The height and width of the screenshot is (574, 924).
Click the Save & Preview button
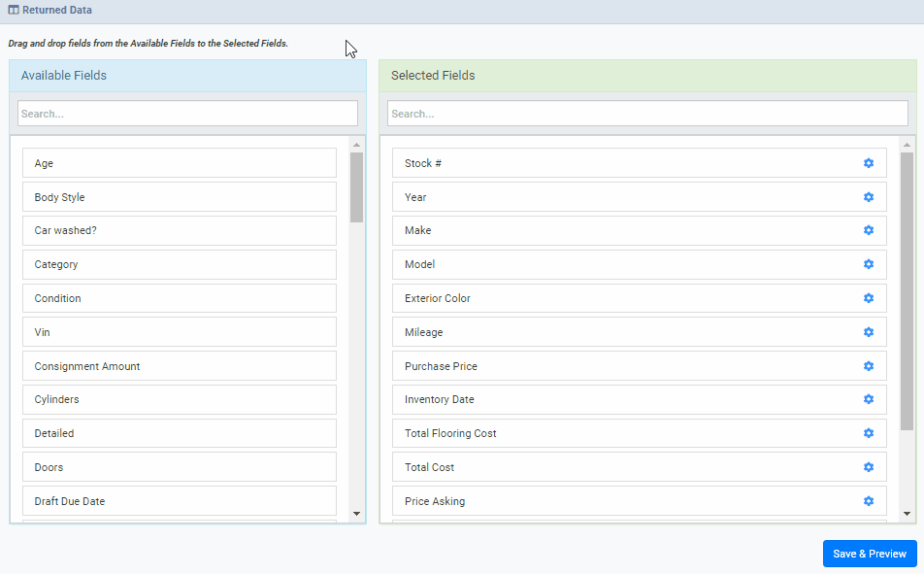[869, 554]
